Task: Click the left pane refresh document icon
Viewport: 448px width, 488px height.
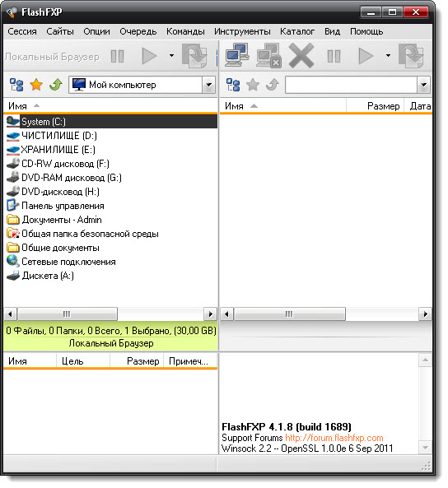Action: point(194,56)
